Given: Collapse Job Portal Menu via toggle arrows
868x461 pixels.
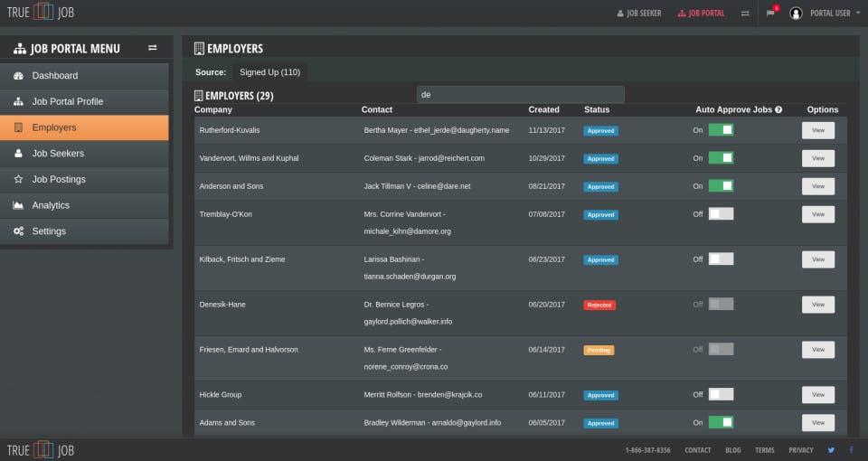Looking at the screenshot, I should [152, 48].
